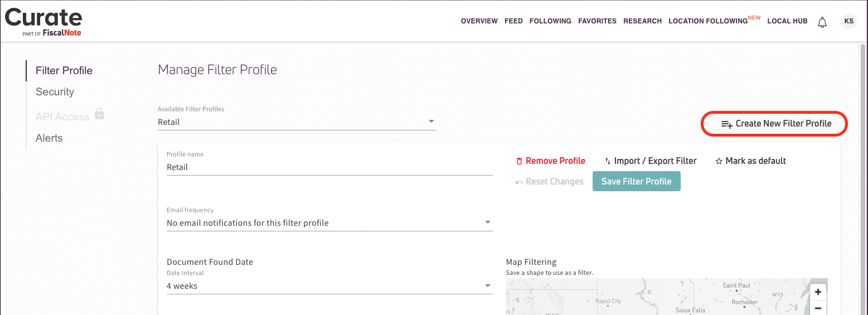Click the Manage Filter Profile heading
This screenshot has height=315, width=868.
[x=217, y=70]
